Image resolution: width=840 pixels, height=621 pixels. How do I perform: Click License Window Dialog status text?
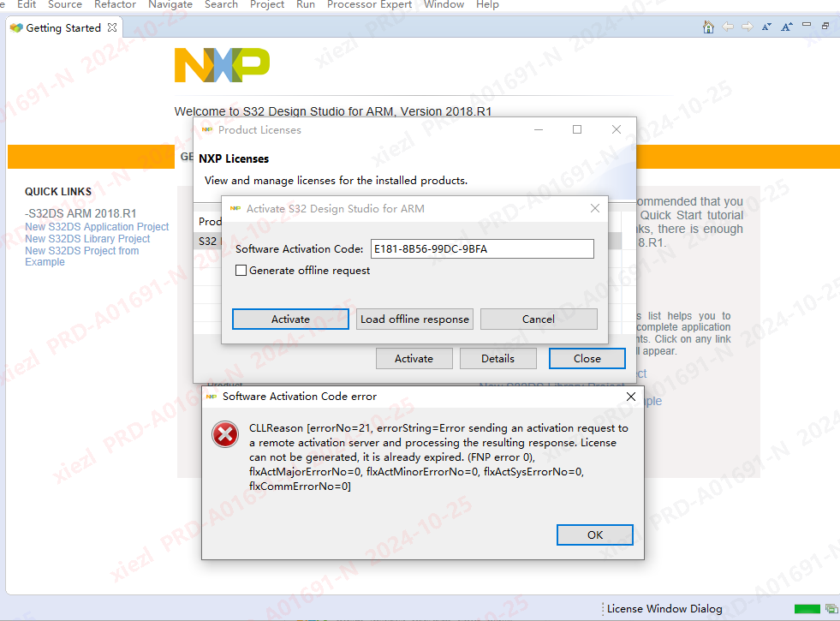(x=664, y=609)
